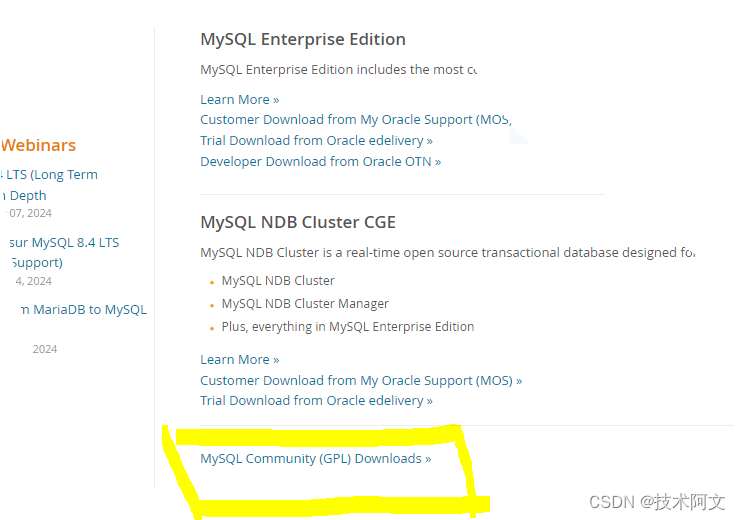Open Trial Download edelivery link under Enterprise Edition
The width and height of the screenshot is (740, 520).
pyautogui.click(x=316, y=141)
